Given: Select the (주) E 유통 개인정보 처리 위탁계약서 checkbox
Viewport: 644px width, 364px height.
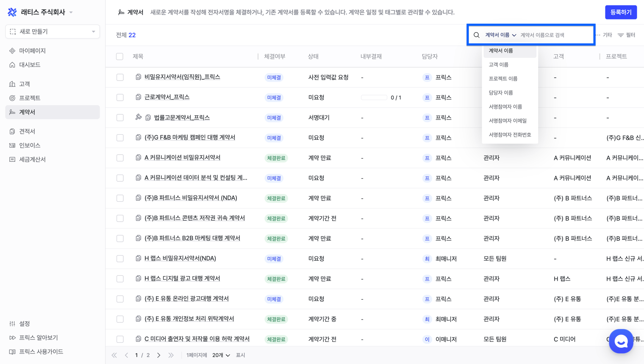Looking at the screenshot, I should coord(120,319).
